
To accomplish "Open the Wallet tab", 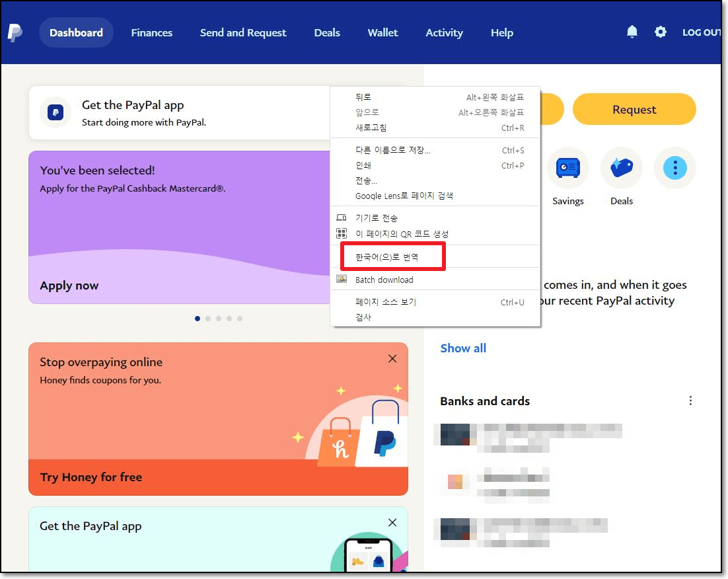I will (x=383, y=32).
